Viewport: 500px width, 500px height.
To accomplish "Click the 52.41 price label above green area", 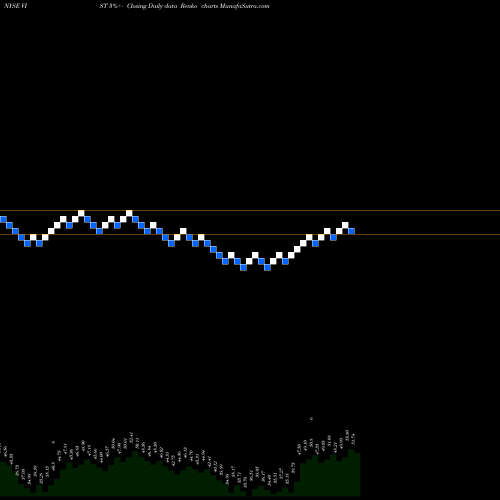I will [x=131, y=437].
